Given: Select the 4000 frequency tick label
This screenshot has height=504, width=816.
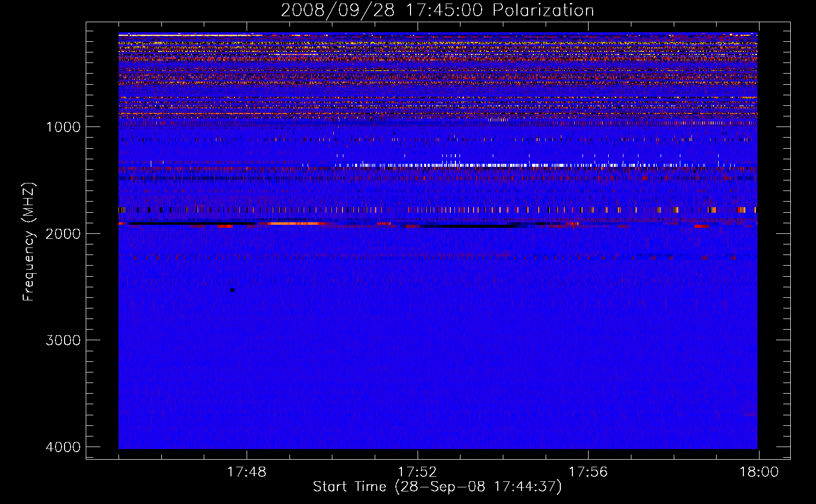Looking at the screenshot, I should tap(64, 447).
